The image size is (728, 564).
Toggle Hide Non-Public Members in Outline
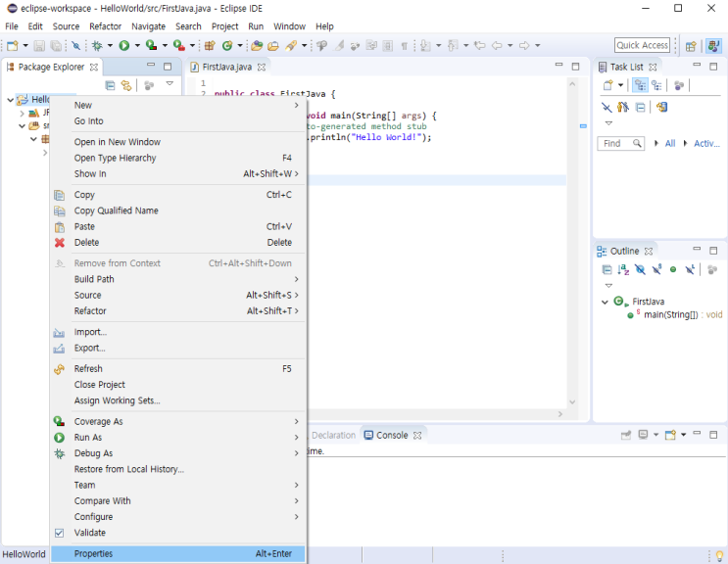673,269
